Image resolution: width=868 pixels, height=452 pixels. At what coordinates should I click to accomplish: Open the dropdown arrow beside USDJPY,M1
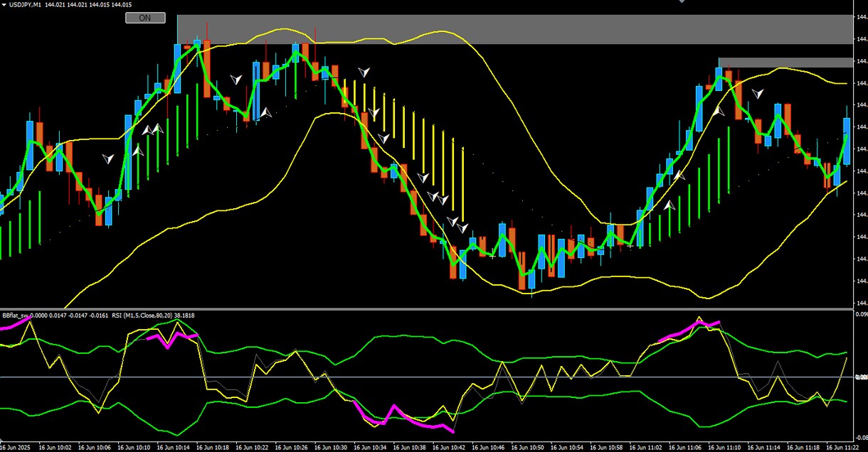click(x=4, y=5)
